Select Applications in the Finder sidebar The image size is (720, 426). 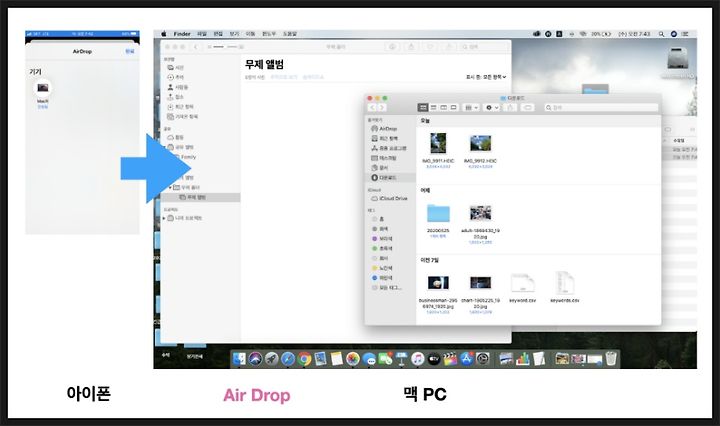pyautogui.click(x=388, y=148)
